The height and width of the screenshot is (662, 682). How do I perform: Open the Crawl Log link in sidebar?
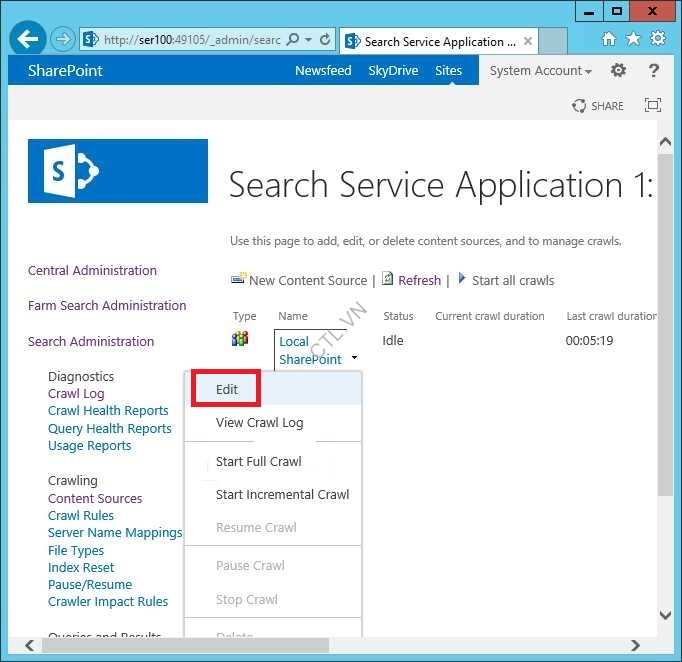(76, 394)
